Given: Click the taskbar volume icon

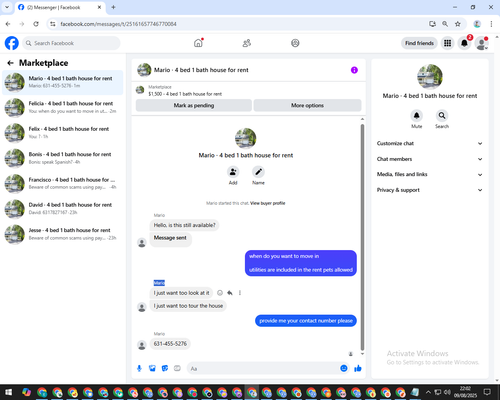Looking at the screenshot, I should [x=447, y=392].
